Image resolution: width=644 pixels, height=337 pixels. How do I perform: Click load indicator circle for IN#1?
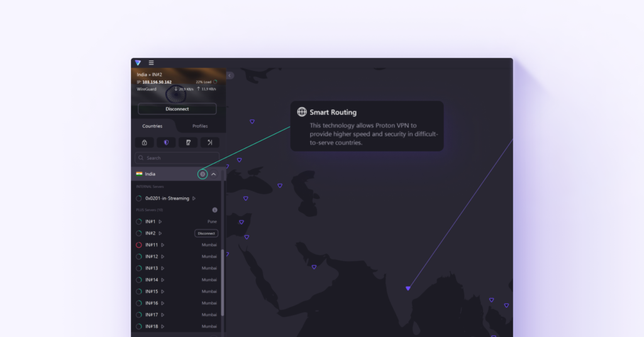pos(139,222)
